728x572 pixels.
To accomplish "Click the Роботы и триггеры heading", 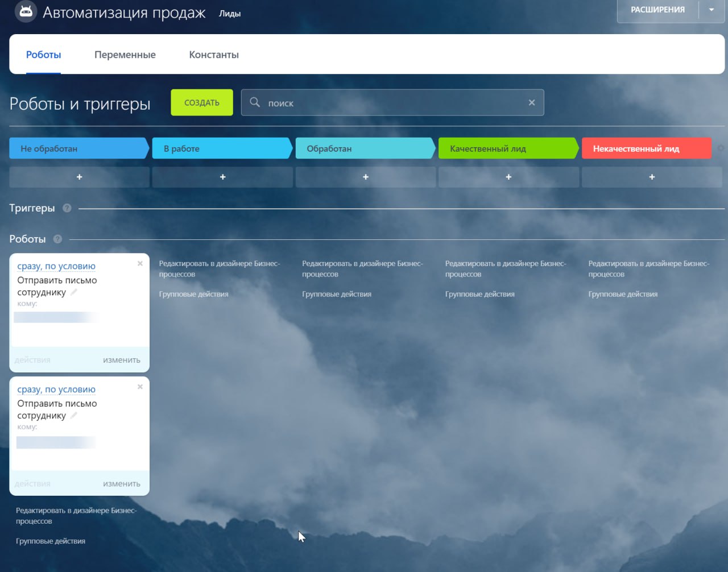I will (80, 103).
